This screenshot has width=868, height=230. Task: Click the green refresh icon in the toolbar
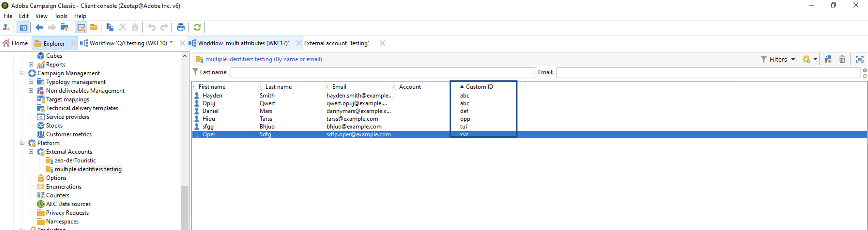click(197, 27)
